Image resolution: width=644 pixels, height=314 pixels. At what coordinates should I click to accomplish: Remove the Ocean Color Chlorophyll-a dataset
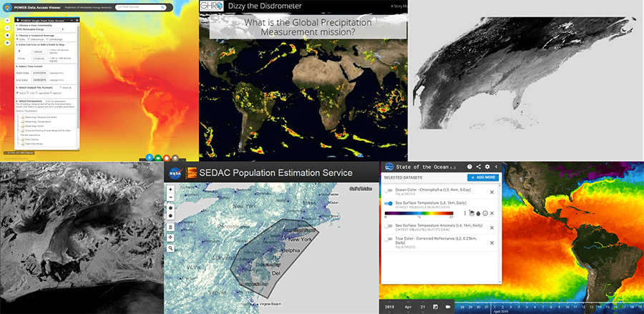click(492, 192)
